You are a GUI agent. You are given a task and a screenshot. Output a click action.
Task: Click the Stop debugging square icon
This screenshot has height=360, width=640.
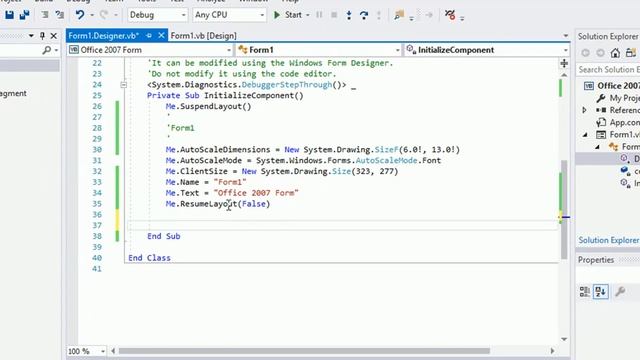tap(334, 15)
